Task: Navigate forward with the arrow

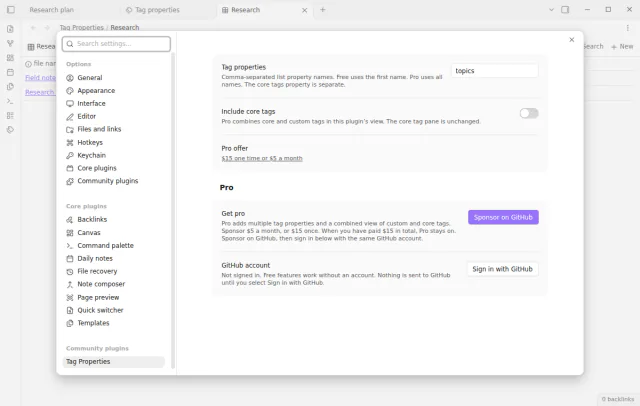Action: [x=47, y=27]
